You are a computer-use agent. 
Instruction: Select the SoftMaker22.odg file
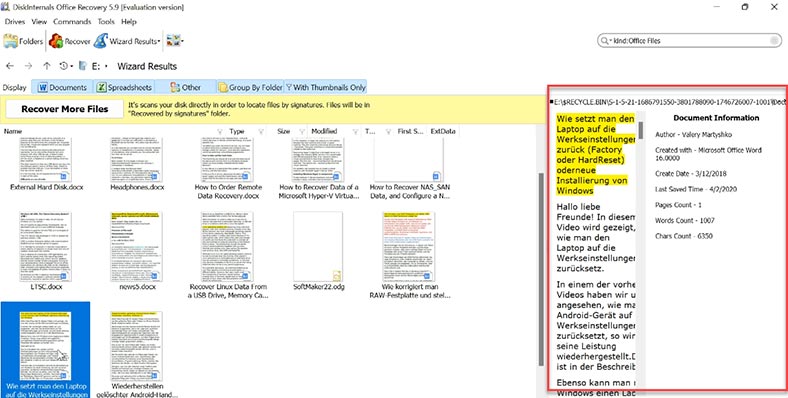point(318,251)
